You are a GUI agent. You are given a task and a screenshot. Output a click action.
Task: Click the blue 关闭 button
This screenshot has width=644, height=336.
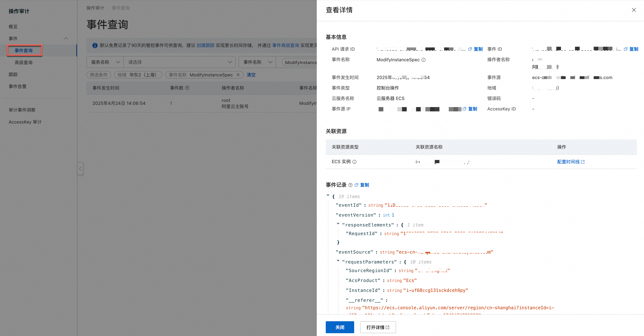[340, 327]
